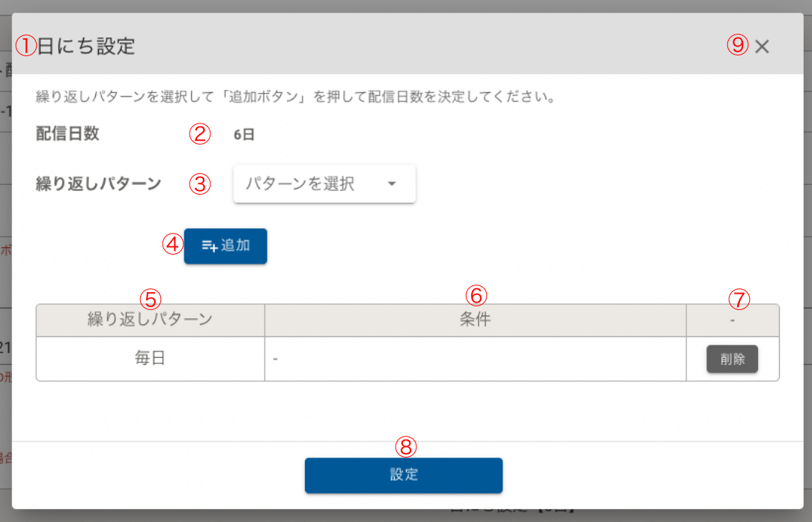The width and height of the screenshot is (812, 522).
Task: Click the circled ⑥ marker above 条件
Action: coord(476,294)
